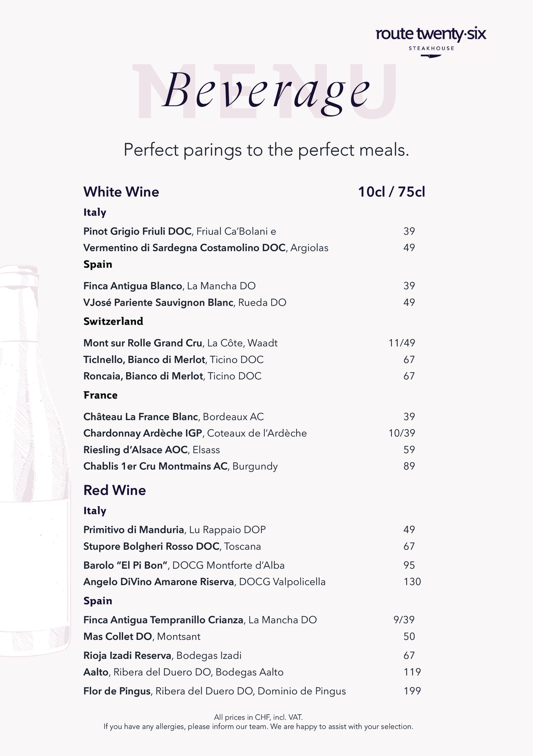Viewport: 533px width, 756px height.
Task: Select the France subheading
Action: point(100,395)
